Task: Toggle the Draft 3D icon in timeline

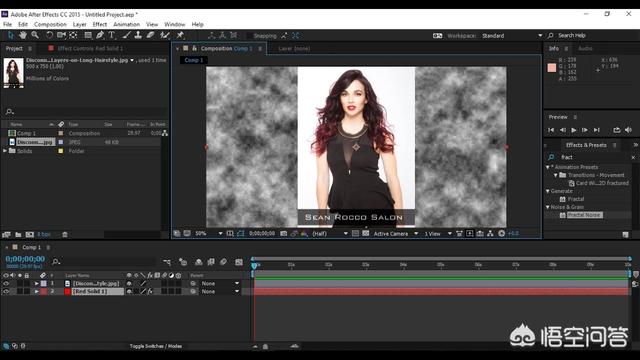Action: coord(183,262)
